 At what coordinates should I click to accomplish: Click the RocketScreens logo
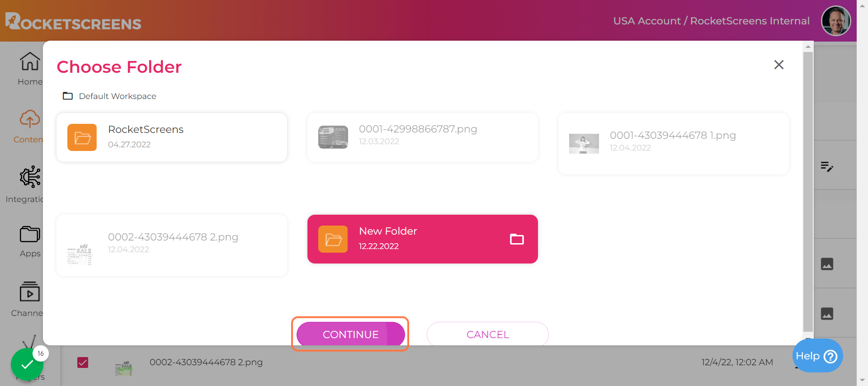(x=73, y=21)
